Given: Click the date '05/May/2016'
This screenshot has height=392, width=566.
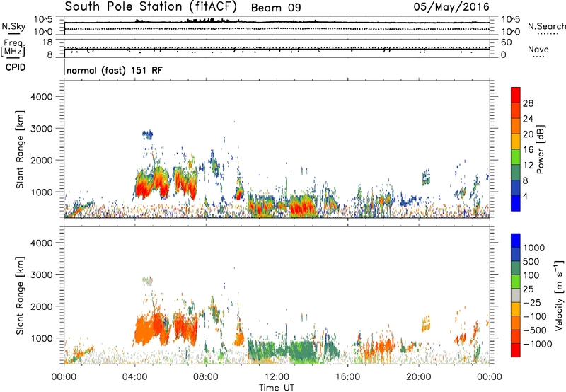Looking at the screenshot, I should pyautogui.click(x=451, y=6).
